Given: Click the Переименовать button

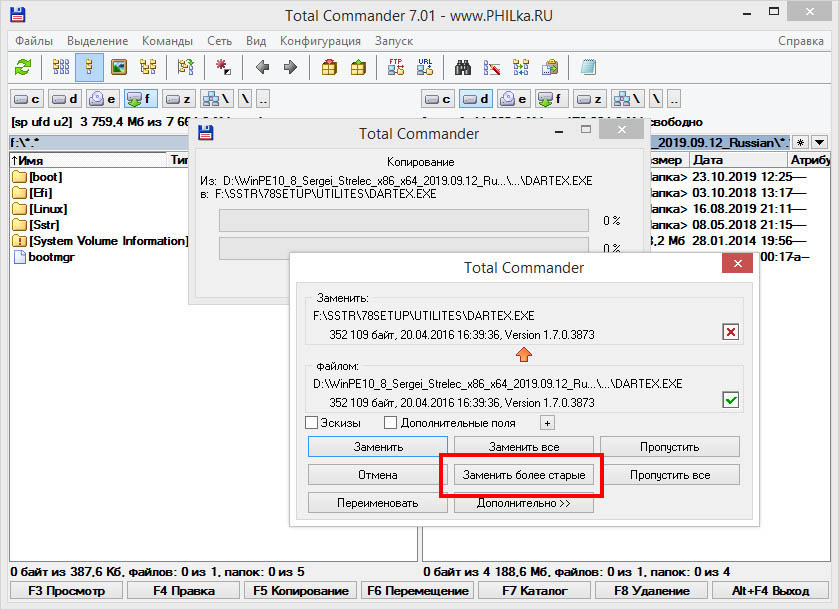Looking at the screenshot, I should 378,503.
